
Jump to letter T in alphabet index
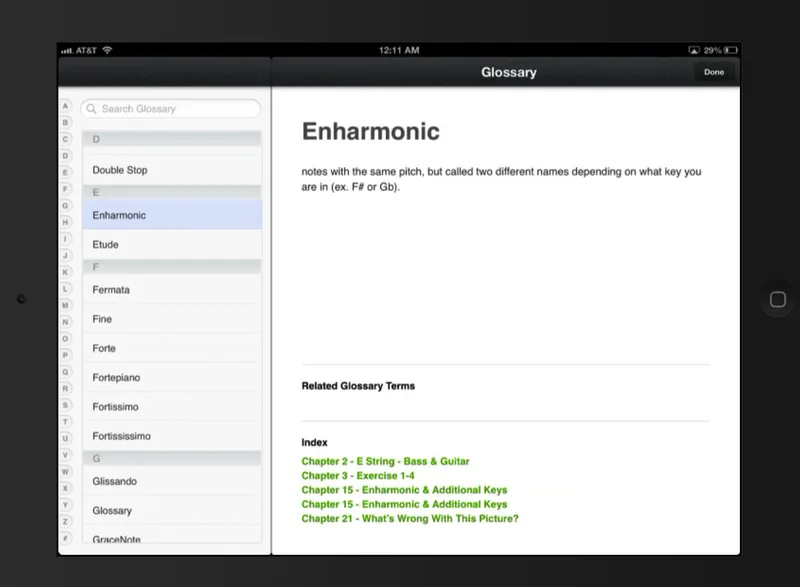coord(65,422)
